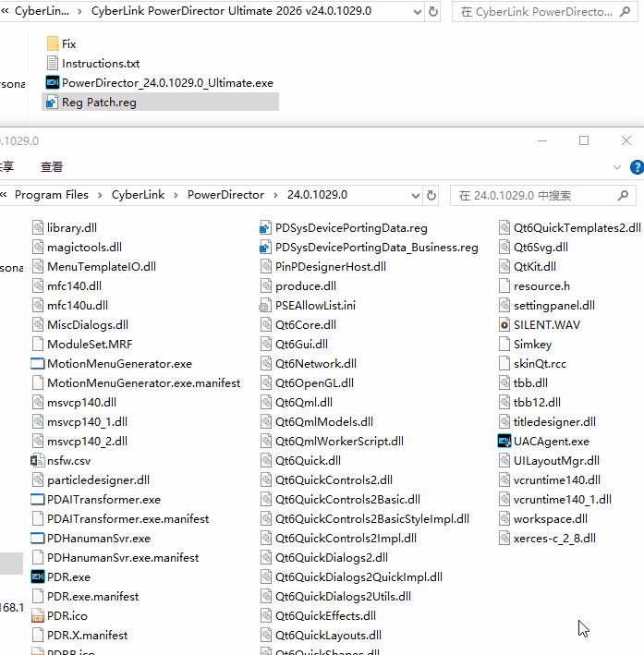Open the blue Help question mark icon
Screen dimensions: 644x655
click(x=637, y=167)
